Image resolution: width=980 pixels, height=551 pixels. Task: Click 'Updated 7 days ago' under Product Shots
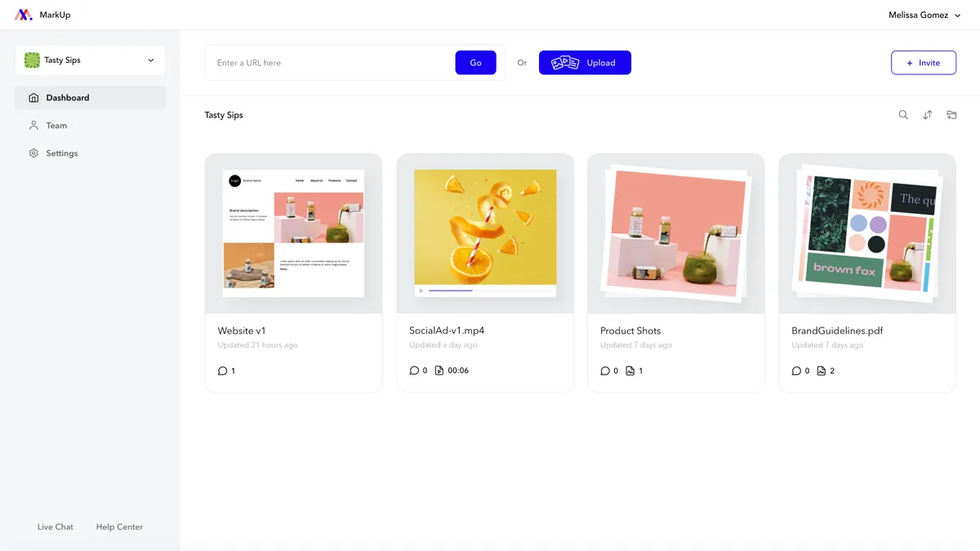pyautogui.click(x=636, y=345)
